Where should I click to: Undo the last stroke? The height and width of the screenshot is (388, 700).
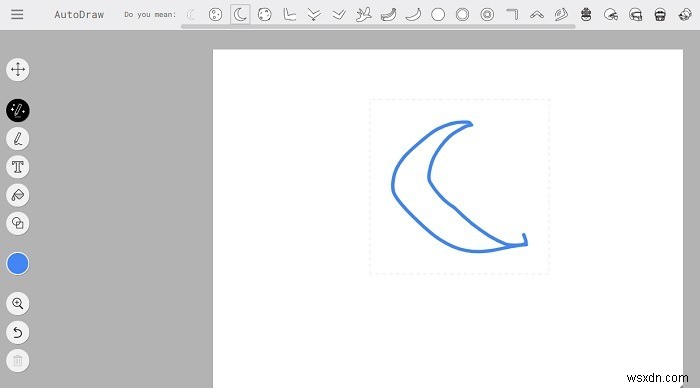(x=18, y=333)
